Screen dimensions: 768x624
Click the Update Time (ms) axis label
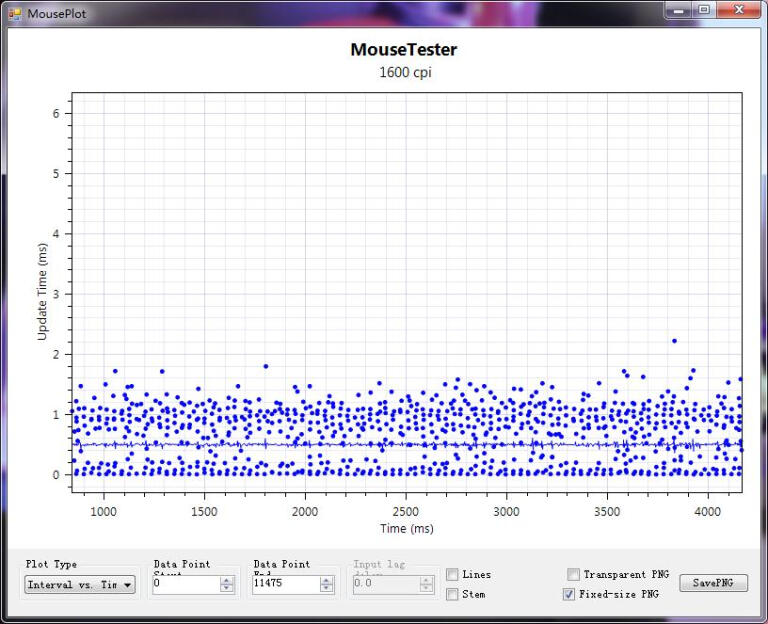(x=43, y=292)
